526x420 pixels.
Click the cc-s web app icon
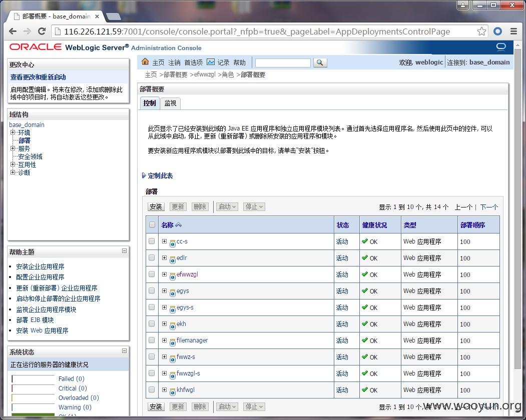pos(173,243)
